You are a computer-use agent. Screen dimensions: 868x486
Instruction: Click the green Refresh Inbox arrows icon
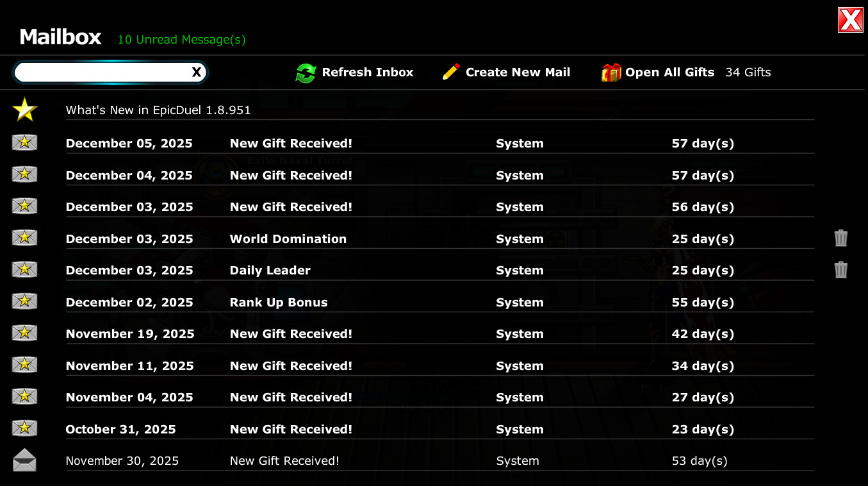pos(306,73)
